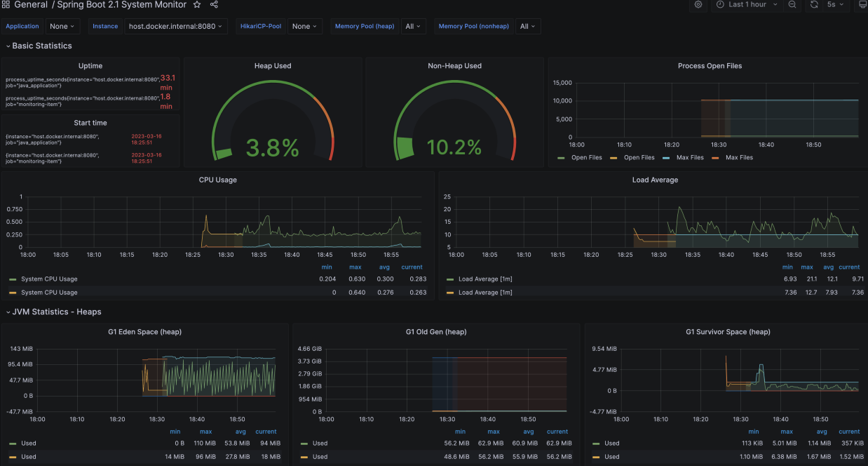Open the Memory Pool (heap) All dropdown
The image size is (868, 466).
pos(414,26)
